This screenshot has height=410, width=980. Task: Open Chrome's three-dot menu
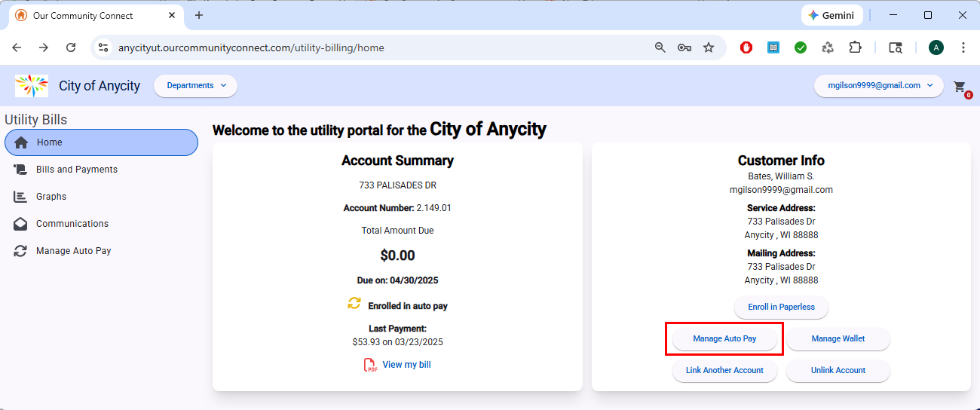point(963,47)
